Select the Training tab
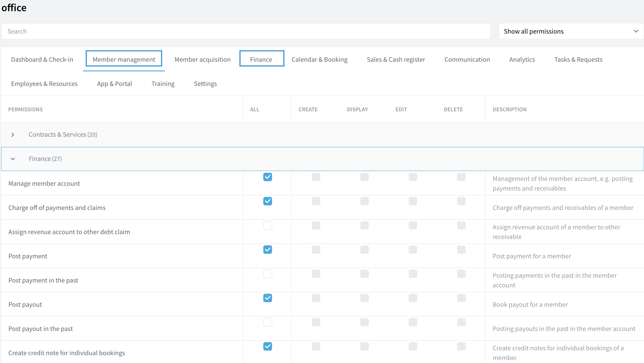This screenshot has height=363, width=644. coord(163,83)
